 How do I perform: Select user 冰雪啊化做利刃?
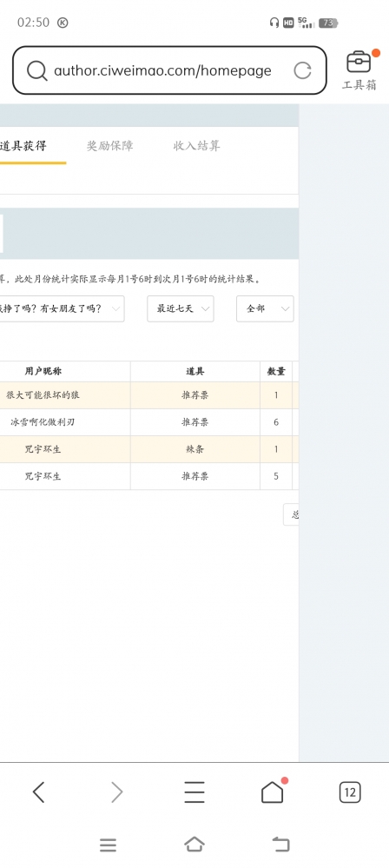(x=43, y=422)
